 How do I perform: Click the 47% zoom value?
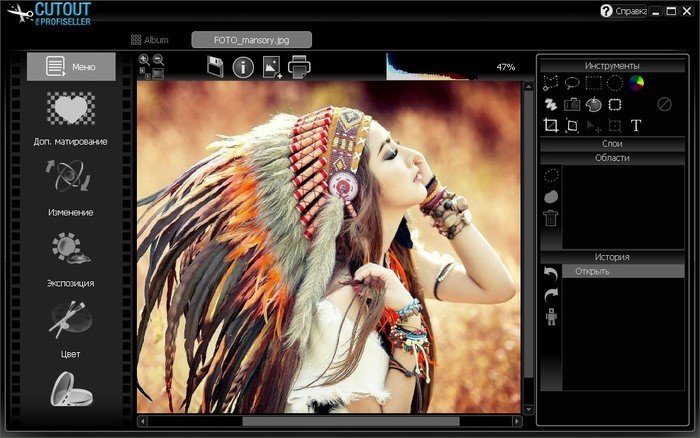click(x=506, y=67)
